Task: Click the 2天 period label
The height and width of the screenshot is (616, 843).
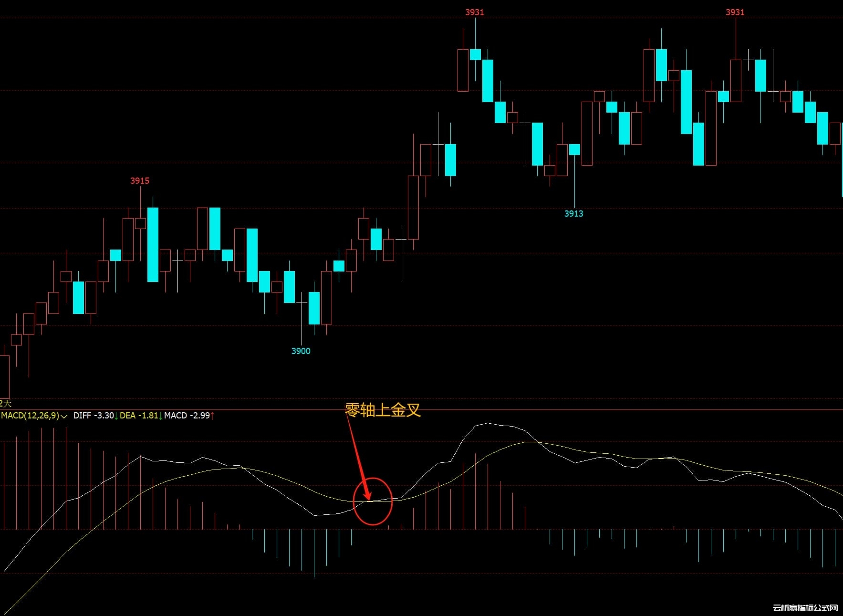Action: [x=5, y=403]
